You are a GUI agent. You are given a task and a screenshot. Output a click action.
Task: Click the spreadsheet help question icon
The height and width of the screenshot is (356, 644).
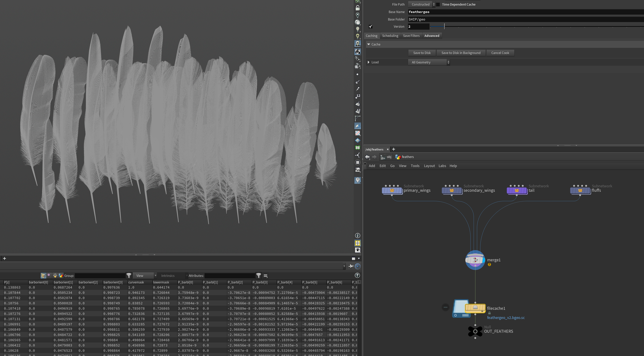tap(357, 276)
